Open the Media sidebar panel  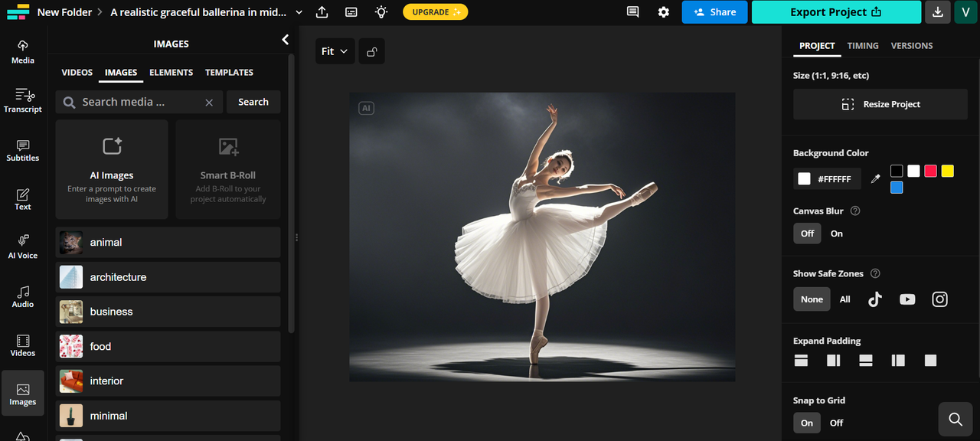coord(23,51)
